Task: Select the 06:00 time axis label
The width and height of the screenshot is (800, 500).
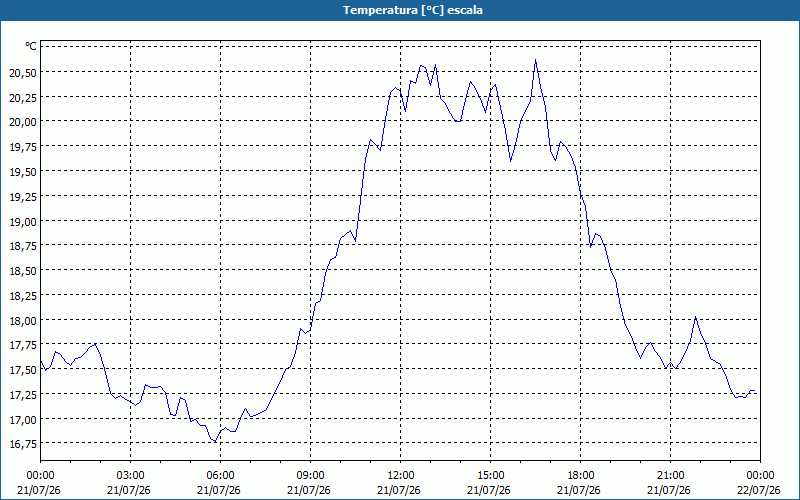Action: tap(220, 476)
